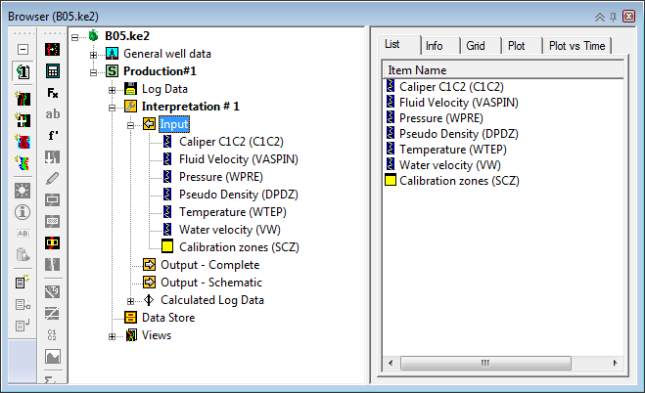This screenshot has height=393, width=645.
Task: Click the rainbow colored log view icon
Action: 23,163
